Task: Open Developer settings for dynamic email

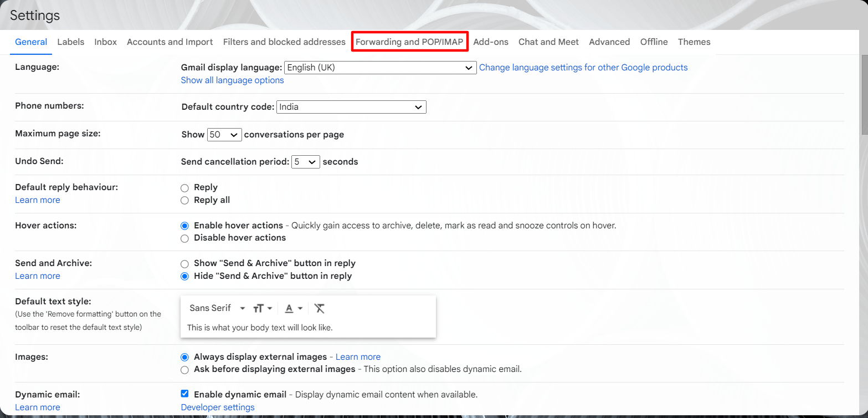Action: coord(217,406)
